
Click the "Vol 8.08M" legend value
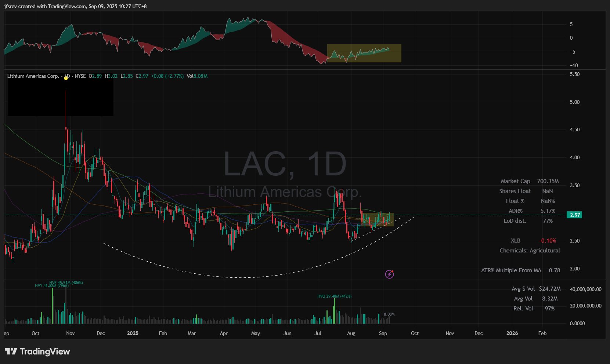pyautogui.click(x=197, y=76)
